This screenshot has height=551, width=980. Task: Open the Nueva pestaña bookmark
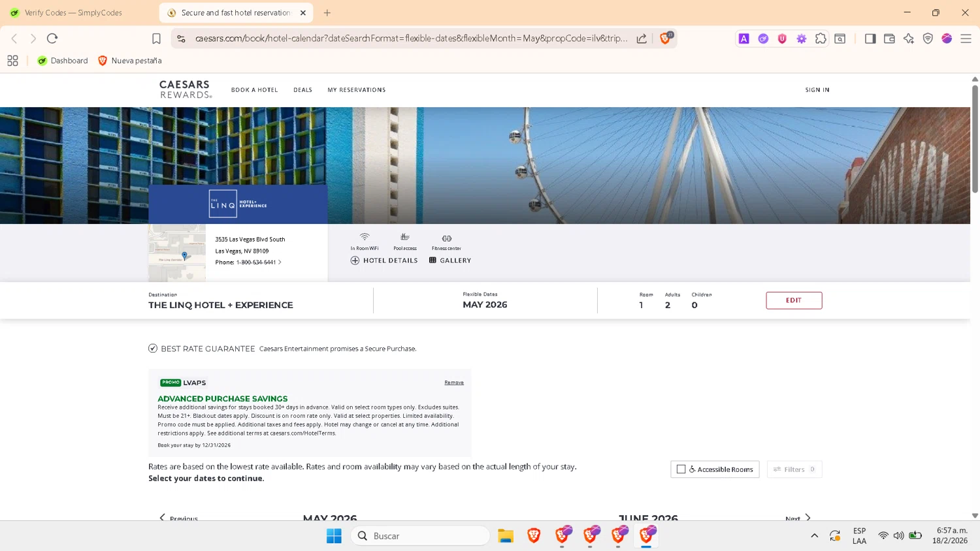(129, 61)
